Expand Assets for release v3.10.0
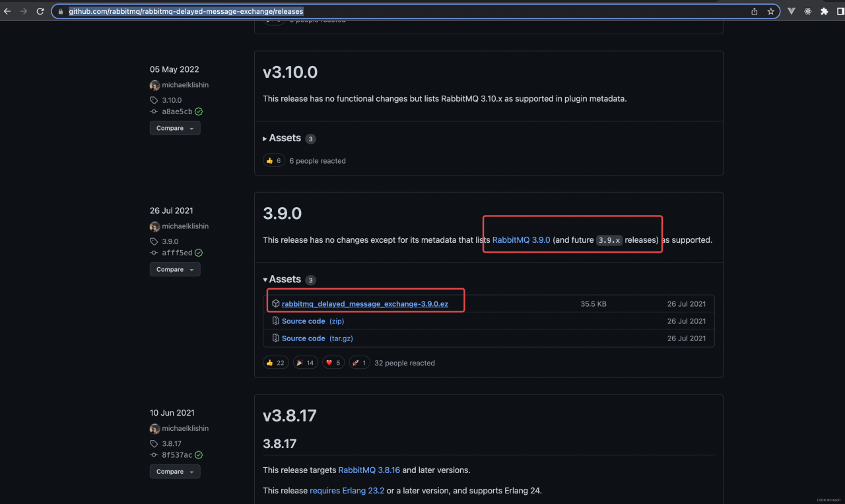 pos(289,139)
